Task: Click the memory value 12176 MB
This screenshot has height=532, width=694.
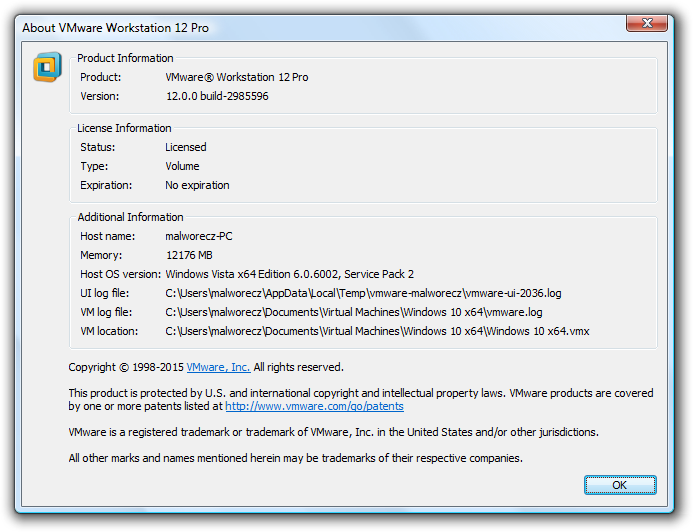Action: pyautogui.click(x=189, y=255)
